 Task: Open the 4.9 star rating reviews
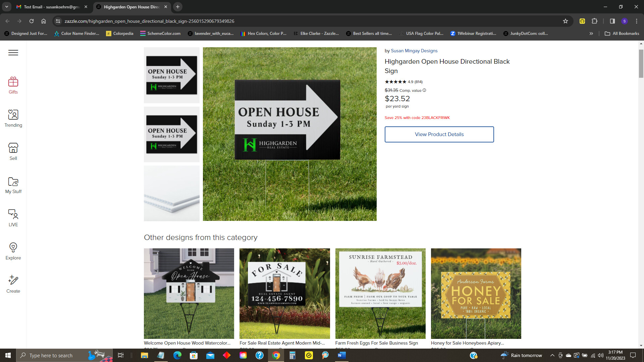[404, 82]
